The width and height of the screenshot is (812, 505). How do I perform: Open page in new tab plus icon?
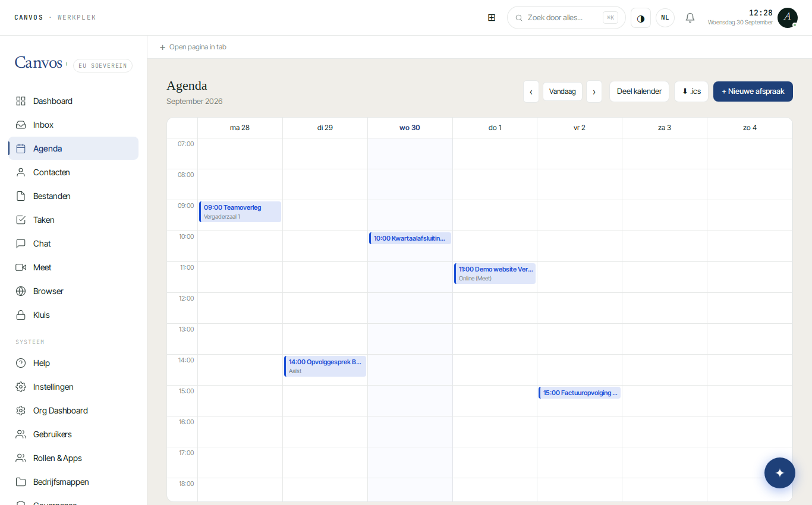162,48
